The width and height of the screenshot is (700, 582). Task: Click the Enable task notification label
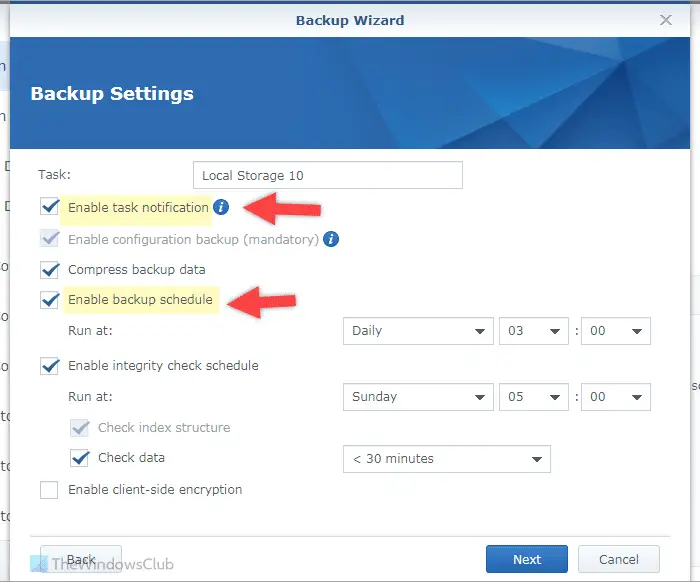point(138,208)
